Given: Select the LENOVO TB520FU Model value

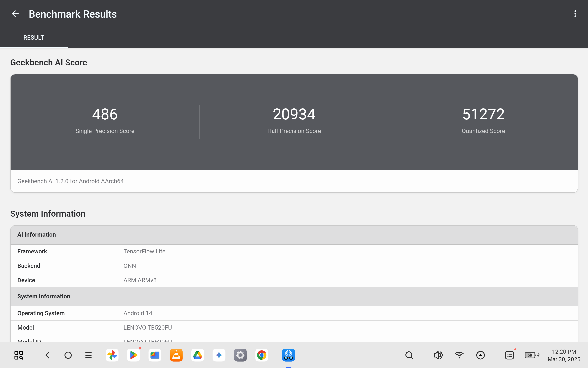Looking at the screenshot, I should [x=148, y=327].
